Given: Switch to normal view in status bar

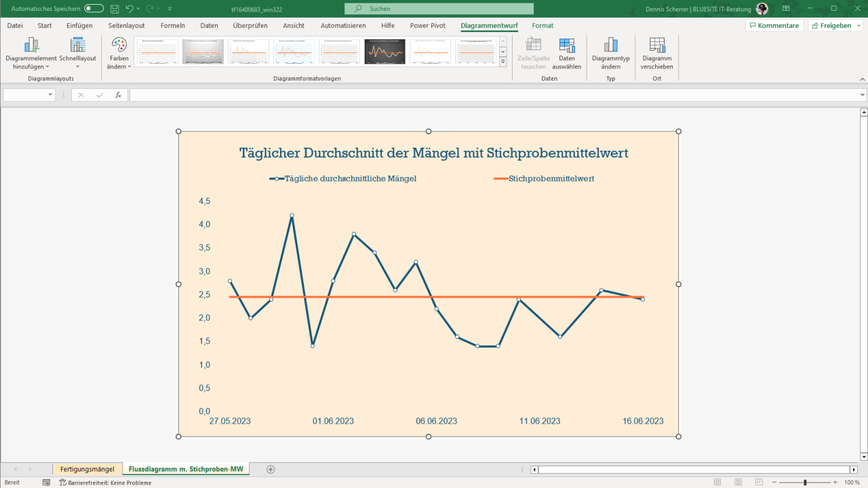Looking at the screenshot, I should point(718,483).
